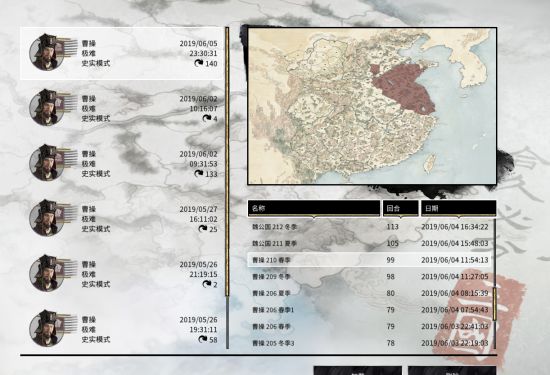Click the 极难 difficulty label of 2019/05/27 campaign
The image size is (550, 375).
pyautogui.click(x=89, y=219)
